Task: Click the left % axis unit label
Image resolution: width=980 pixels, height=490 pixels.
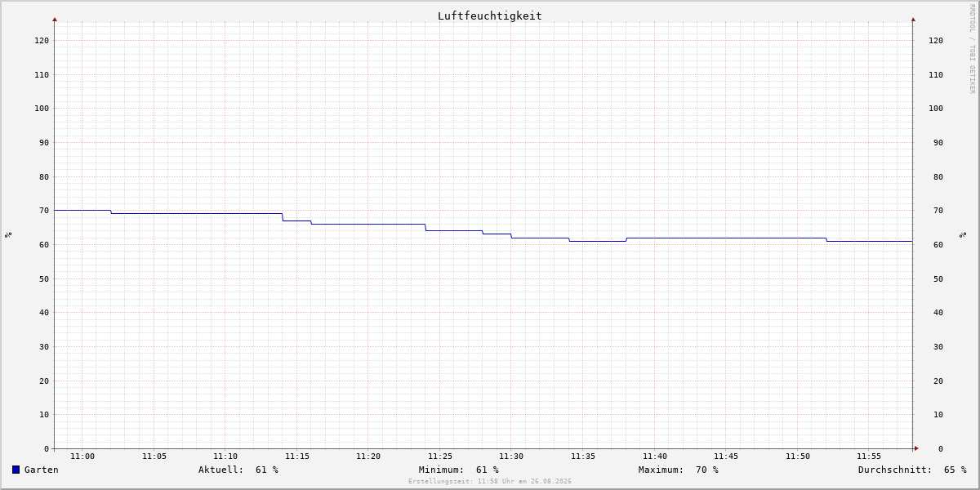Action: point(8,234)
